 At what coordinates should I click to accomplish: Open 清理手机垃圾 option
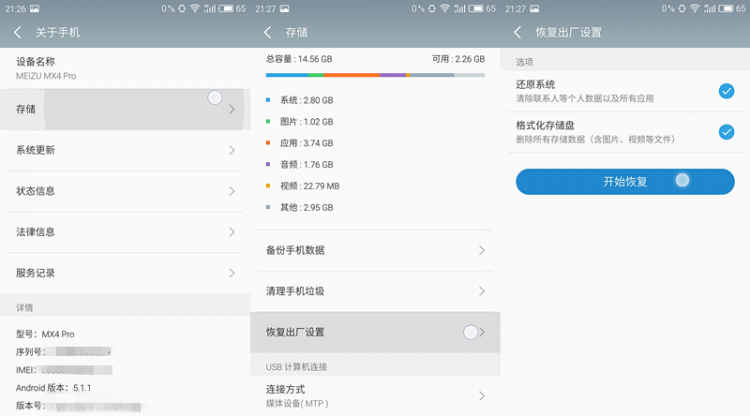pyautogui.click(x=375, y=292)
